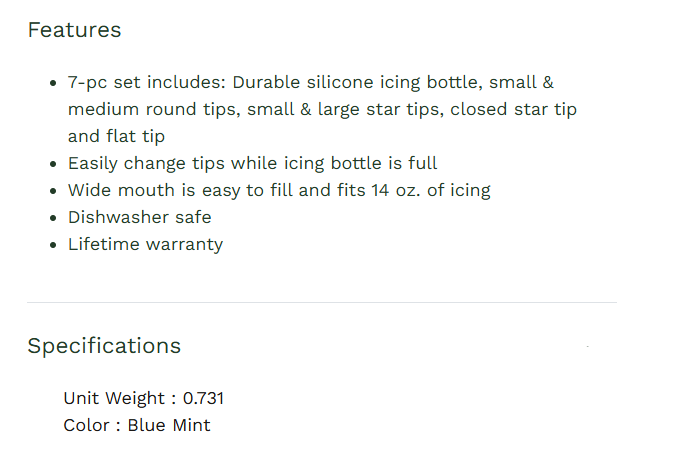Click the "Dishwasher safe" feature
688x454 pixels.
(x=139, y=217)
